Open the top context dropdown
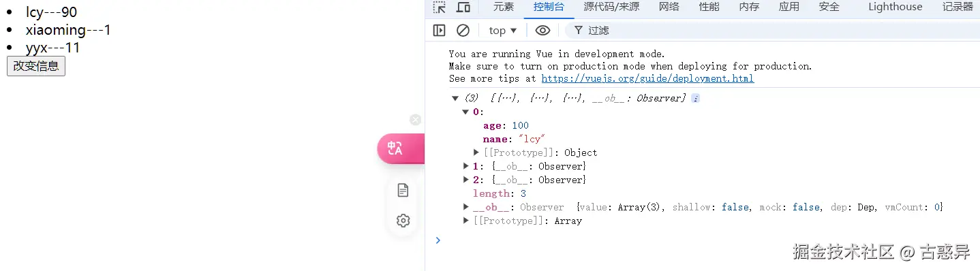The height and width of the screenshot is (271, 980). 503,30
